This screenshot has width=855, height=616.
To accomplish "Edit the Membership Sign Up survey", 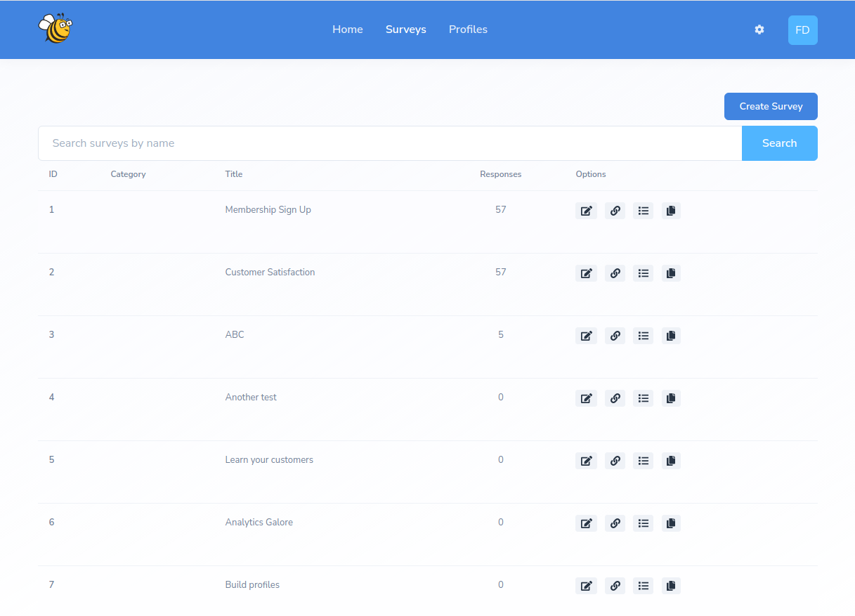I will click(586, 211).
